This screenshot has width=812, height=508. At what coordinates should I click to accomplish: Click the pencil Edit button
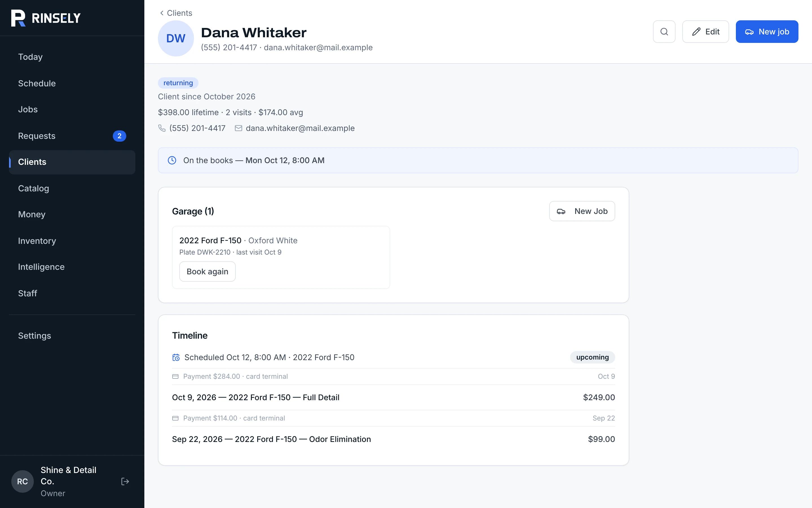pos(705,32)
